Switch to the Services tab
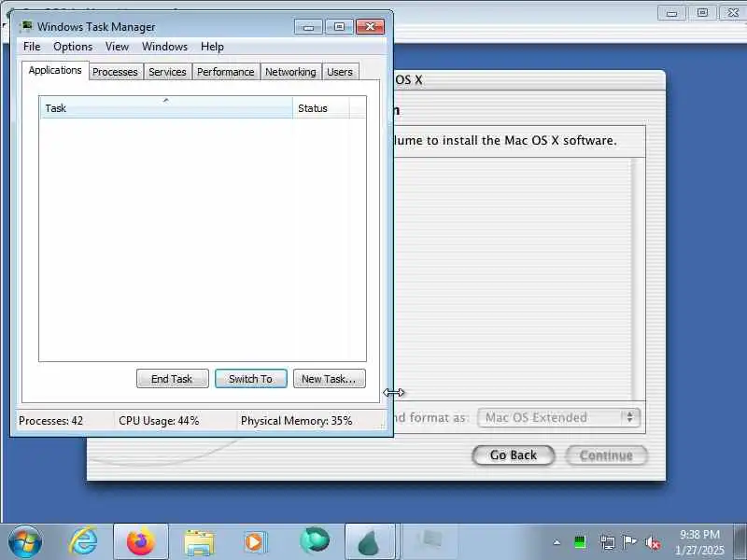The width and height of the screenshot is (747, 560). tap(167, 72)
